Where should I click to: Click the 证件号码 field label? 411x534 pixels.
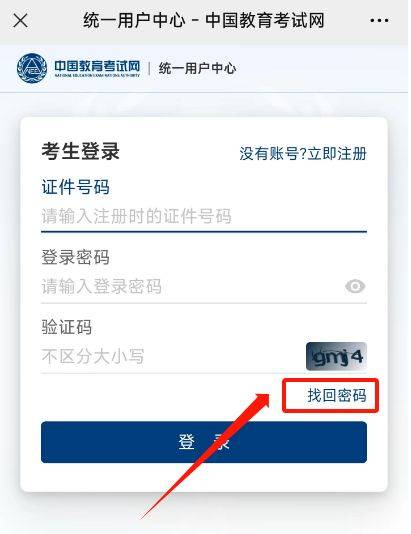pyautogui.click(x=75, y=187)
